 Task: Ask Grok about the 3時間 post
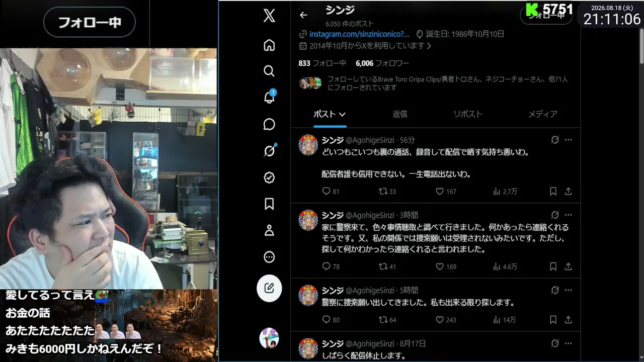pyautogui.click(x=555, y=215)
